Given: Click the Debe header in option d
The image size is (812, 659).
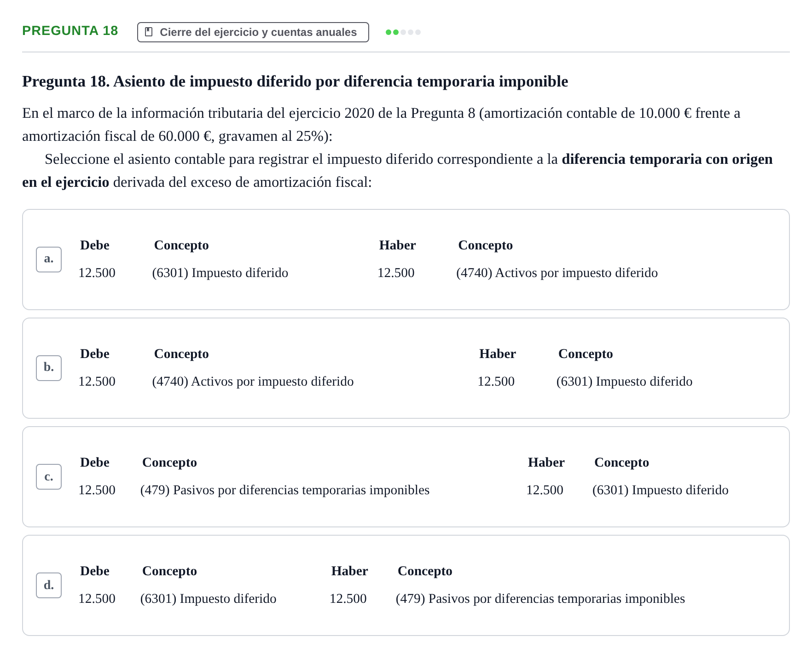Looking at the screenshot, I should tap(95, 571).
